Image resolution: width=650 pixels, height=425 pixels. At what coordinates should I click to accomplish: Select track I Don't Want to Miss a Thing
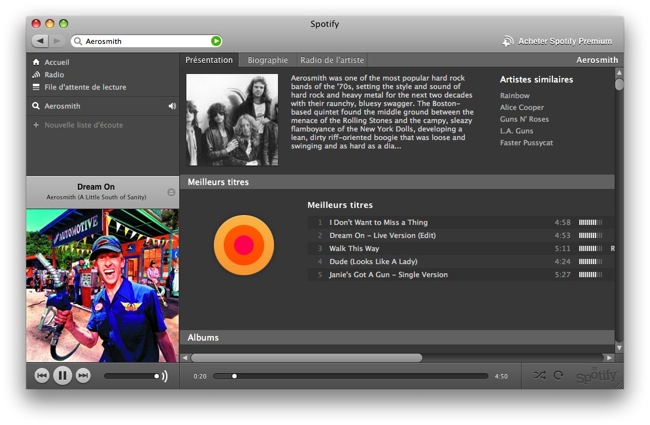click(x=460, y=222)
